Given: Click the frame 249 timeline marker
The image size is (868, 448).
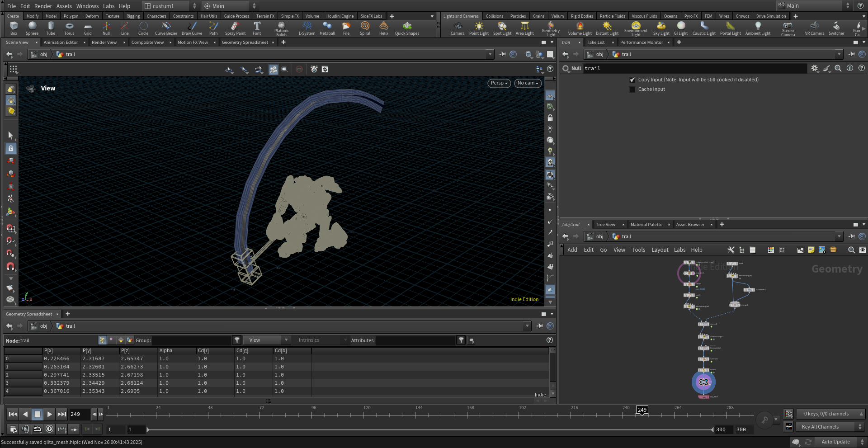Looking at the screenshot, I should [642, 410].
